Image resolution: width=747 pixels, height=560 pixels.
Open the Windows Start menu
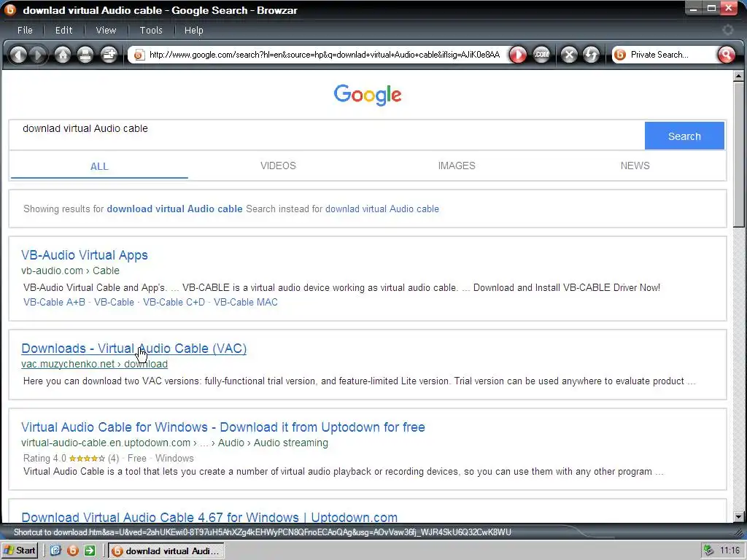pyautogui.click(x=20, y=551)
